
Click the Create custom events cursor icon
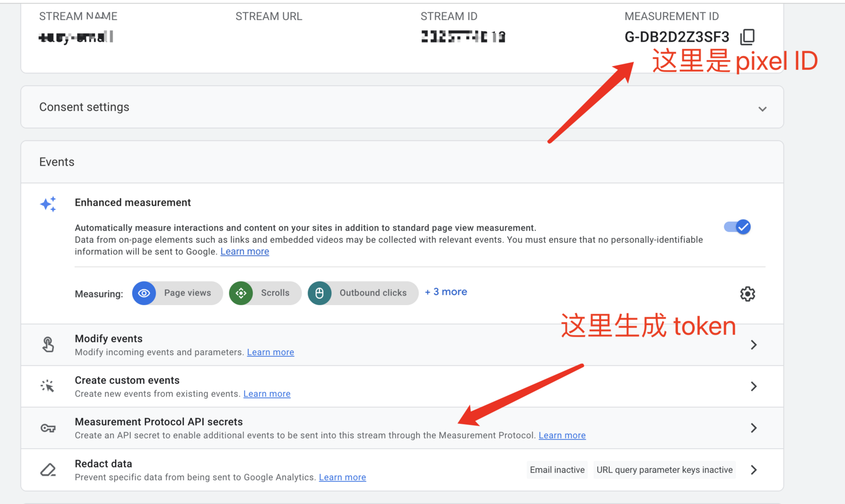pyautogui.click(x=48, y=386)
